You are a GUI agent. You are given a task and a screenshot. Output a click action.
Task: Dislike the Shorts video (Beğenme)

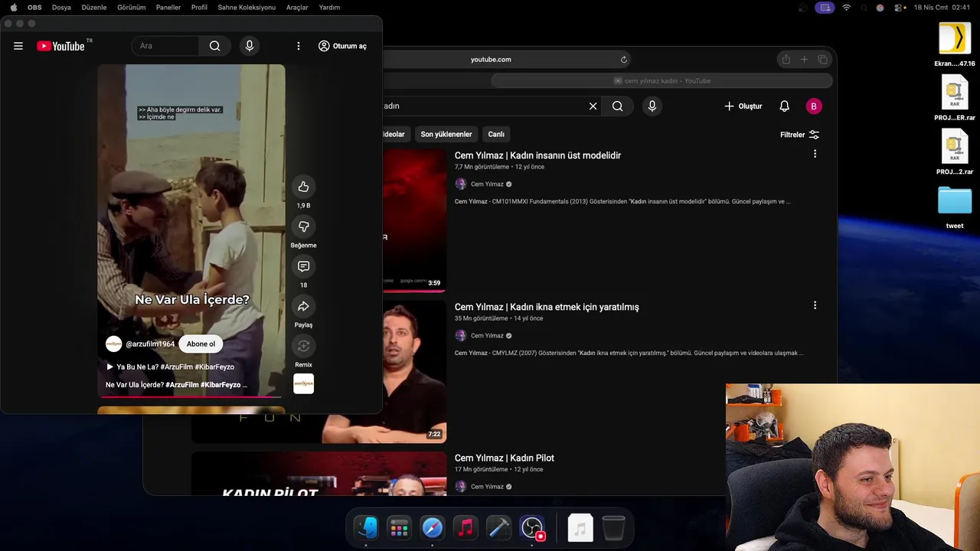(x=303, y=227)
